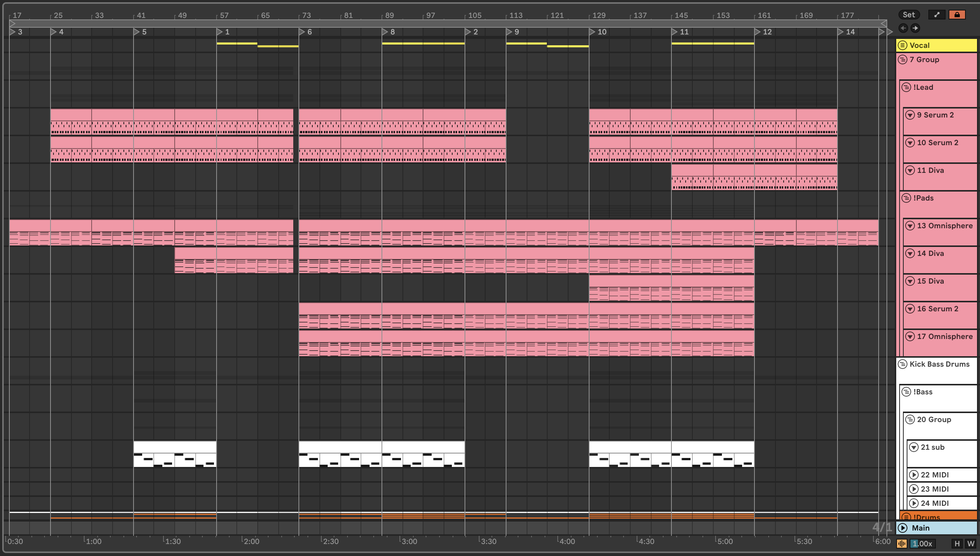Click the Set locator button
This screenshot has width=980, height=556.
[909, 15]
